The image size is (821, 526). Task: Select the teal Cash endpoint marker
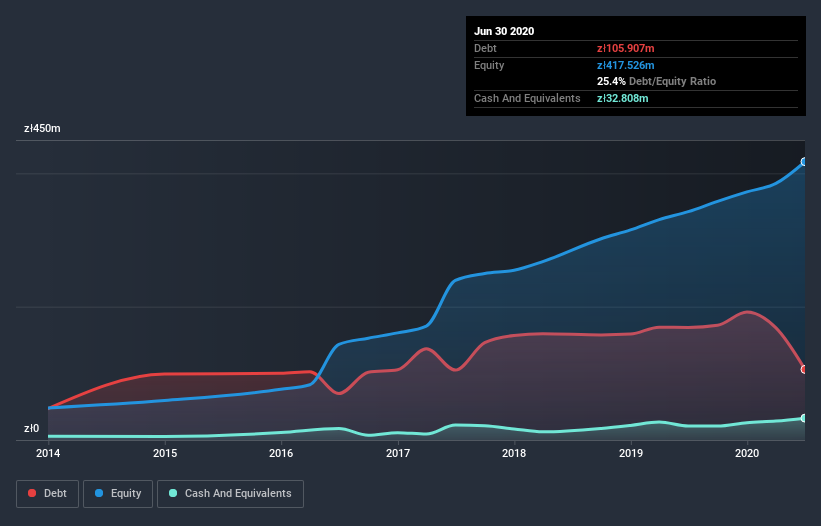(x=804, y=418)
